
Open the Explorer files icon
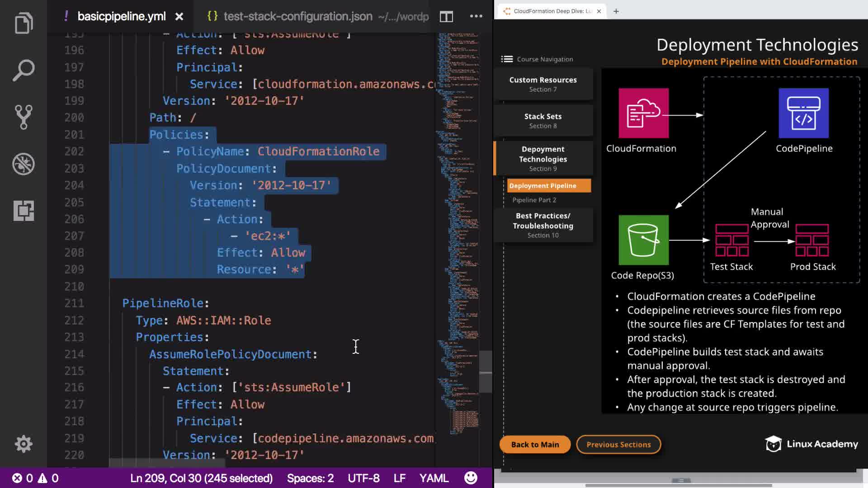point(24,23)
